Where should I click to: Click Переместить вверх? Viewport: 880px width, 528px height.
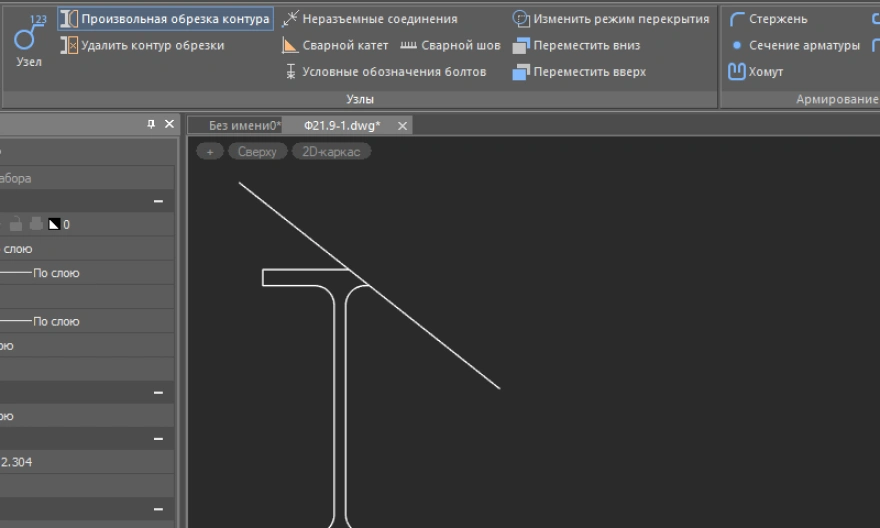579,72
